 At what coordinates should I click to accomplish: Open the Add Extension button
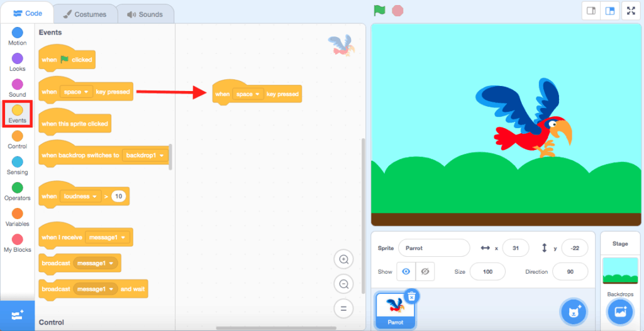point(17,315)
